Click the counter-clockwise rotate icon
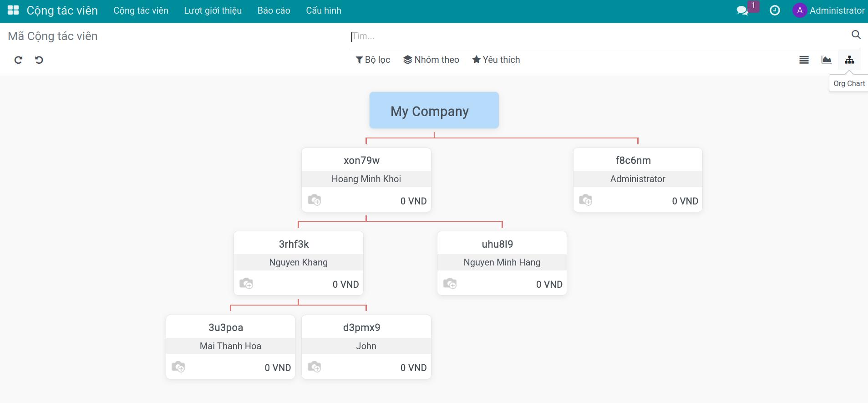868x403 pixels. (39, 60)
